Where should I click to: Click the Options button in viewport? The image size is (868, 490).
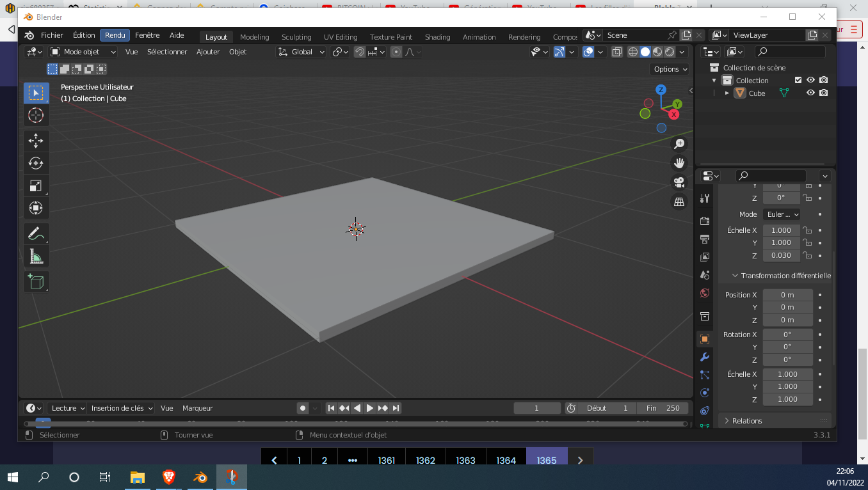(x=670, y=69)
